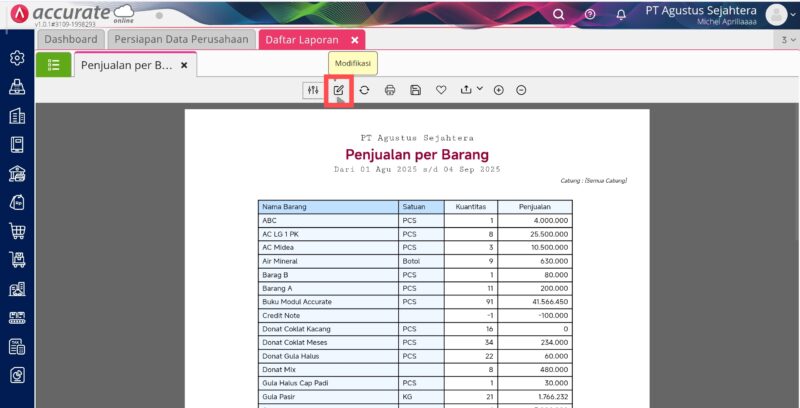
Task: Open settings gear in left sidebar
Action: [x=17, y=58]
